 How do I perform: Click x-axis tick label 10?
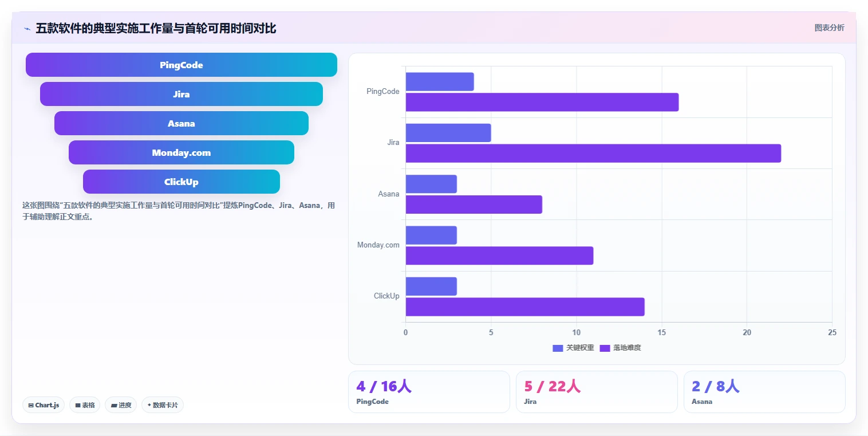[577, 333]
